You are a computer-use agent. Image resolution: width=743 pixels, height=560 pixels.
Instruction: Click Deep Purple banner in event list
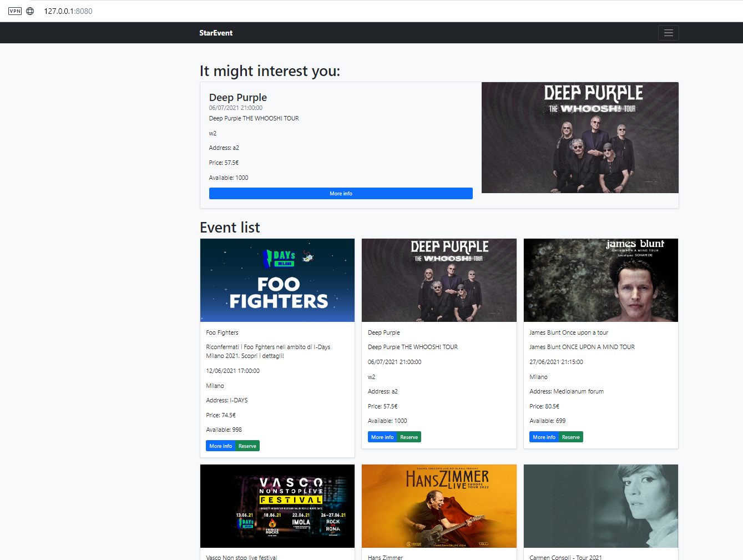[x=439, y=280]
